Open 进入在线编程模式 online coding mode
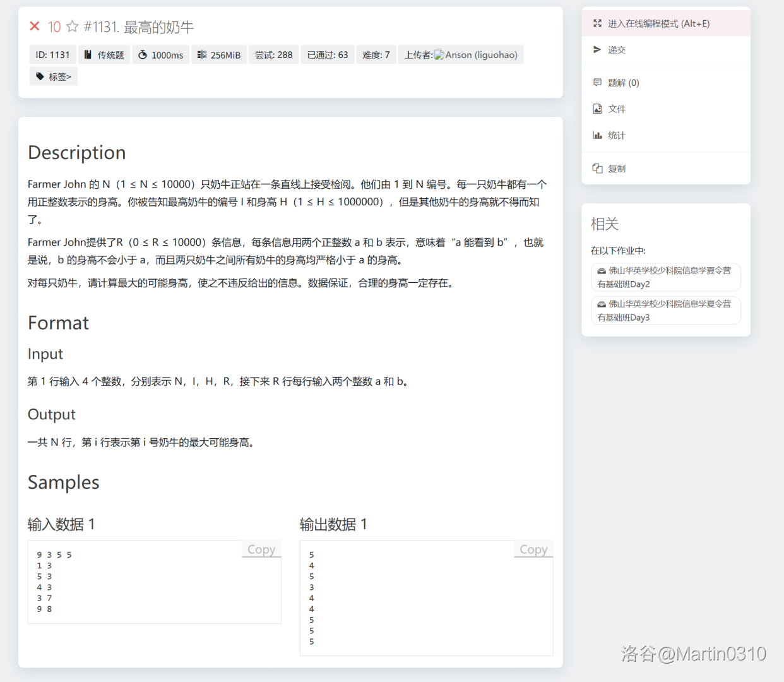The image size is (784, 682). point(658,23)
